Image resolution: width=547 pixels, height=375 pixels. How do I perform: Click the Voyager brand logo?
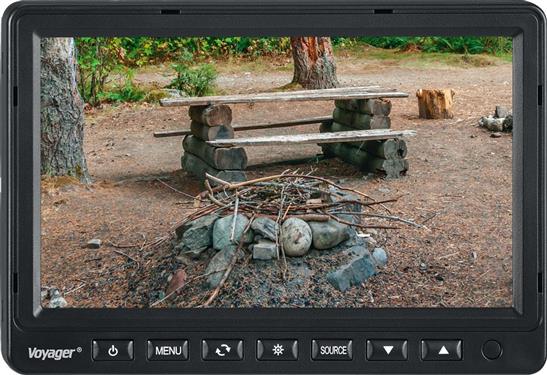(x=55, y=353)
